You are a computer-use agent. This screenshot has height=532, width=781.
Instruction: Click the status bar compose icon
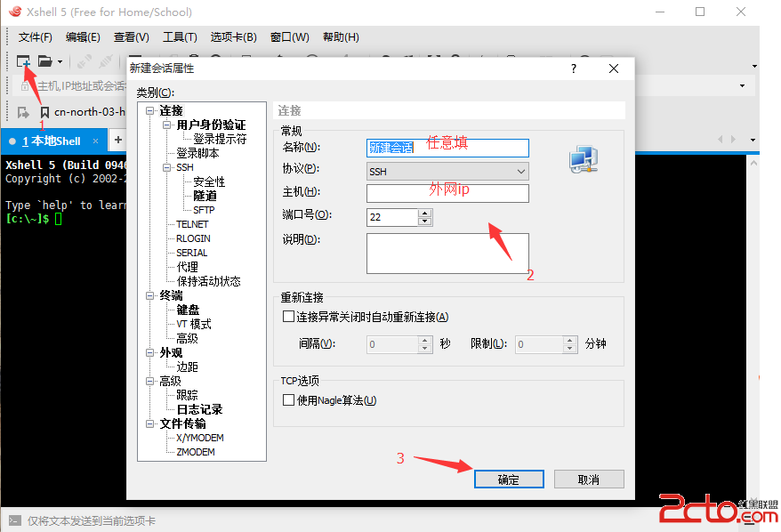[15, 520]
